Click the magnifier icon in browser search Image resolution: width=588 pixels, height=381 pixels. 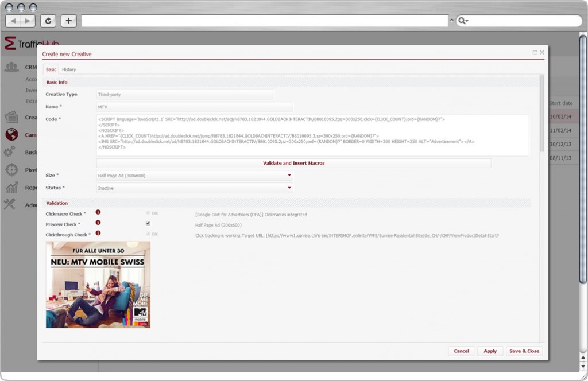pos(462,21)
